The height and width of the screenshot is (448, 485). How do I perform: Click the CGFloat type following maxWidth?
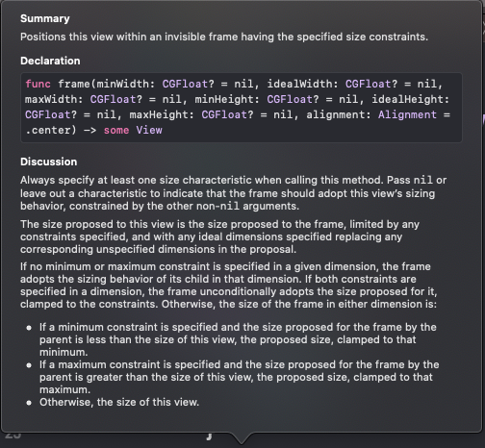click(x=113, y=99)
